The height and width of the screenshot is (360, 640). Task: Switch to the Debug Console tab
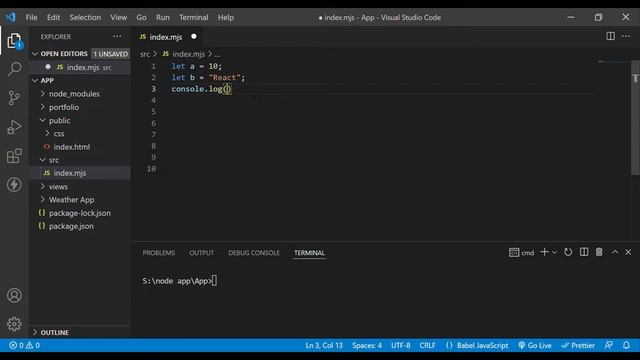click(x=254, y=253)
